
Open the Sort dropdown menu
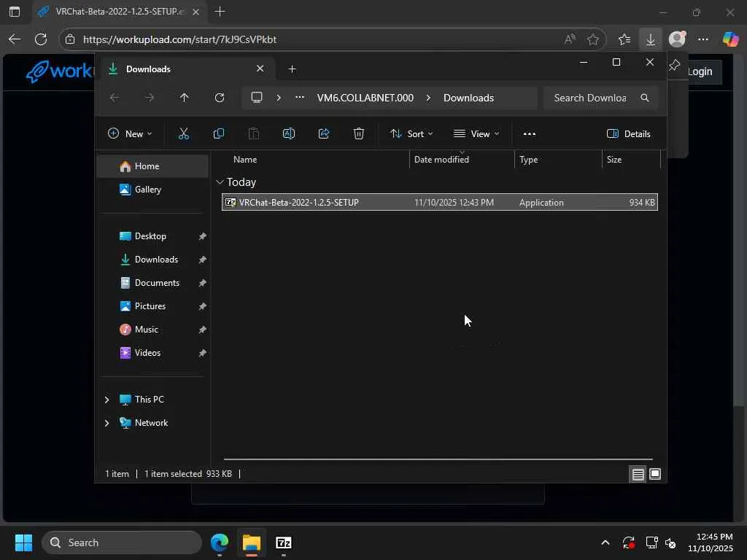[x=411, y=134]
